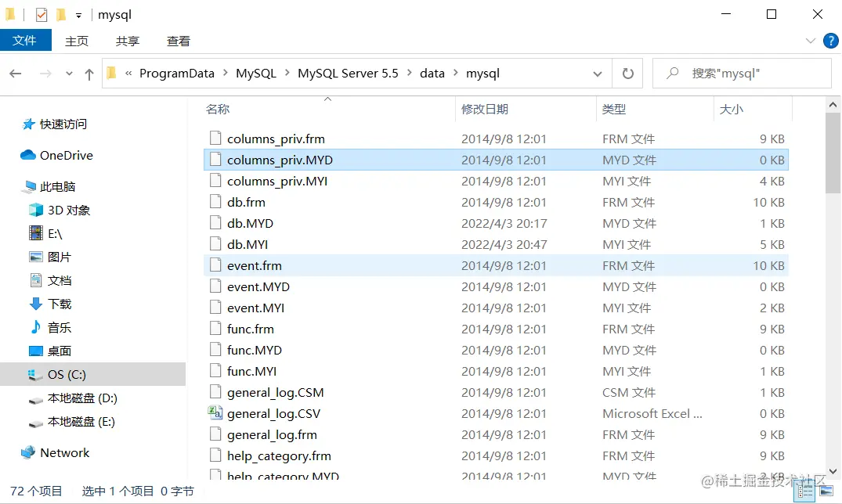The height and width of the screenshot is (504, 842).
Task: Select file icon of event.MYI
Action: (x=215, y=308)
